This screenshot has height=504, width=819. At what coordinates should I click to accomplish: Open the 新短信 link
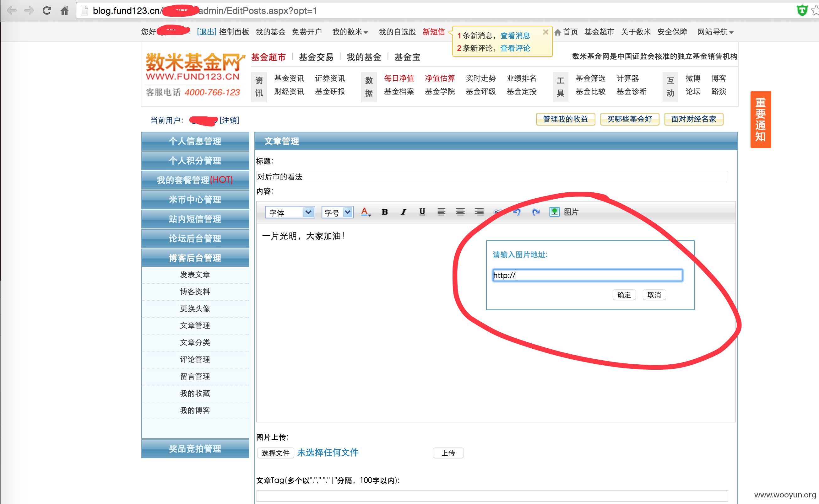click(433, 32)
